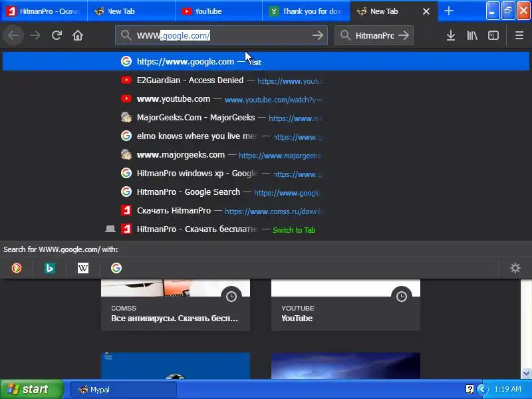The width and height of the screenshot is (532, 399).
Task: Open search settings gear icon
Action: [x=515, y=268]
